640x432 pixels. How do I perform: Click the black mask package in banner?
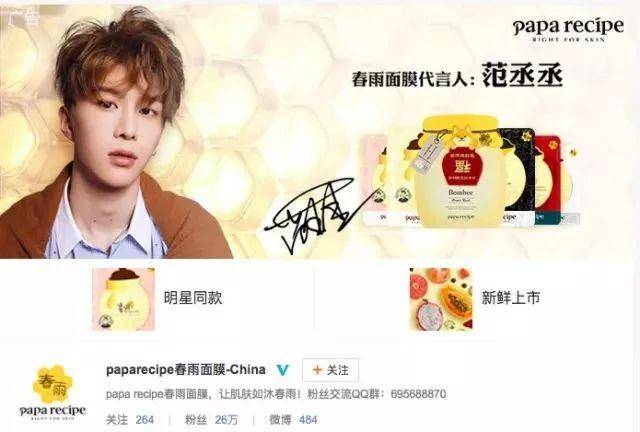(x=518, y=176)
